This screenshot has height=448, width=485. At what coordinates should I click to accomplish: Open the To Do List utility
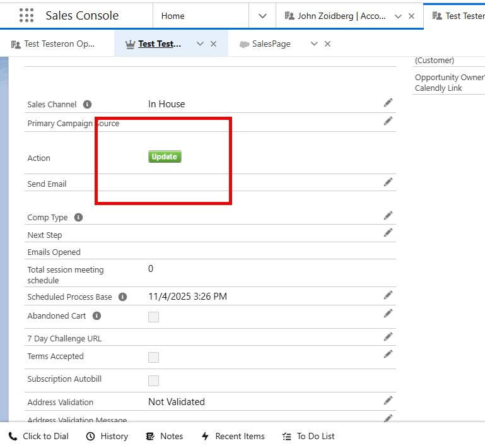click(308, 436)
